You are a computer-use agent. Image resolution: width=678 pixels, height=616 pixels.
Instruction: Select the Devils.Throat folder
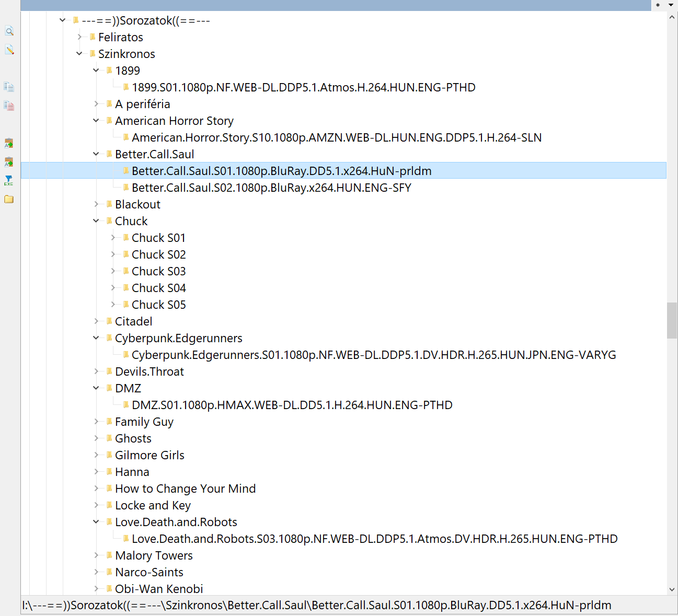tap(150, 371)
